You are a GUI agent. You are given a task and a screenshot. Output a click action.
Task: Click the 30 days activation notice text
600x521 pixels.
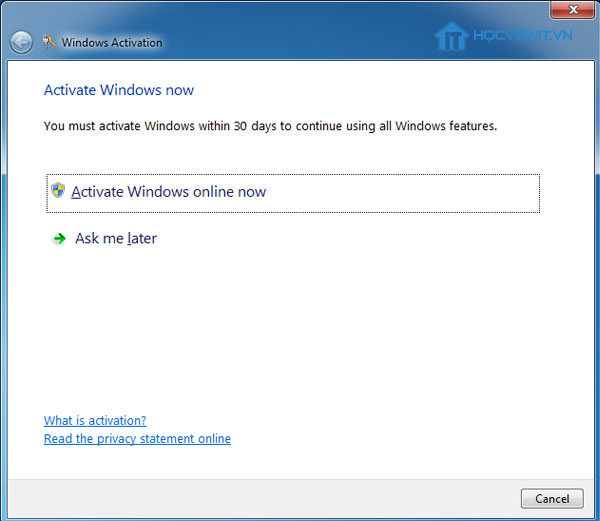click(x=270, y=126)
